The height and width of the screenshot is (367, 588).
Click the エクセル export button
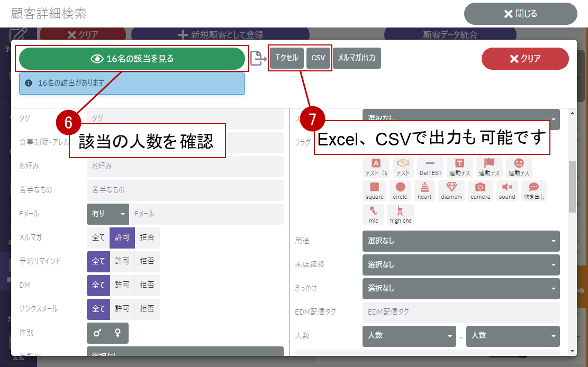tap(286, 58)
